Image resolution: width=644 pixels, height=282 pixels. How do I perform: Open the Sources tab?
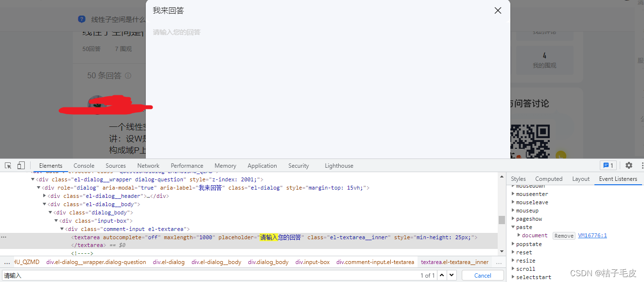[x=116, y=166]
